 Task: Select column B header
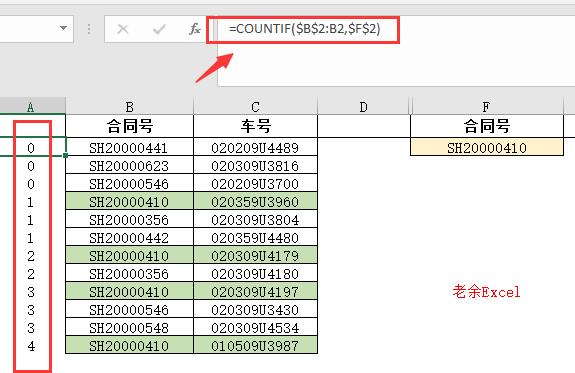tap(129, 107)
